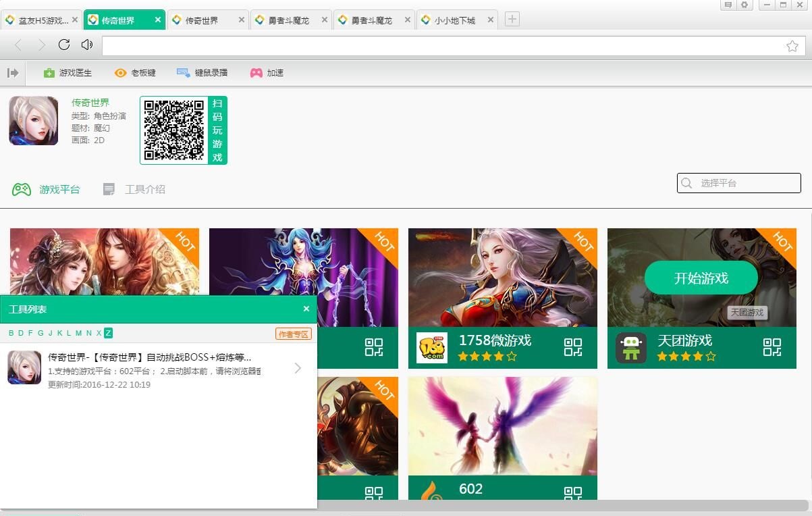Screen dimensions: 812x516
Task: Select the 工具介绍 tab
Action: (x=134, y=190)
